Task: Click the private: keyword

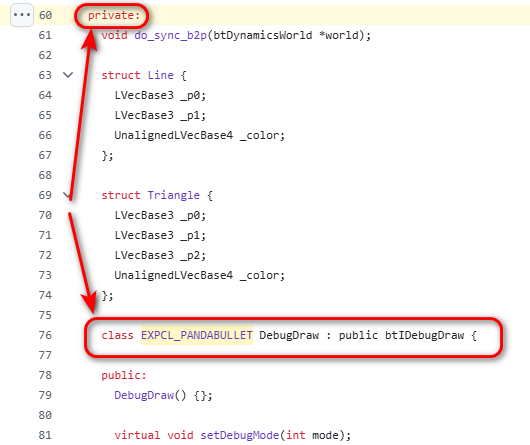Action: pyautogui.click(x=114, y=15)
